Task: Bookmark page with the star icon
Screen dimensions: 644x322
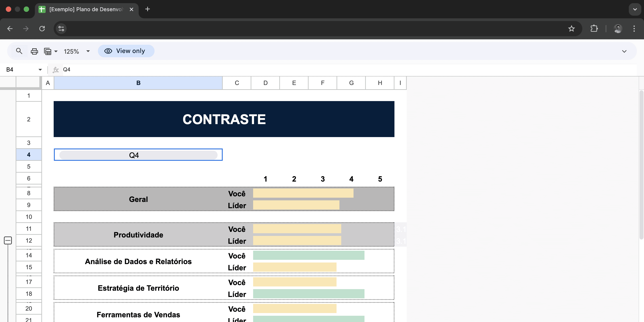Action: pyautogui.click(x=571, y=28)
